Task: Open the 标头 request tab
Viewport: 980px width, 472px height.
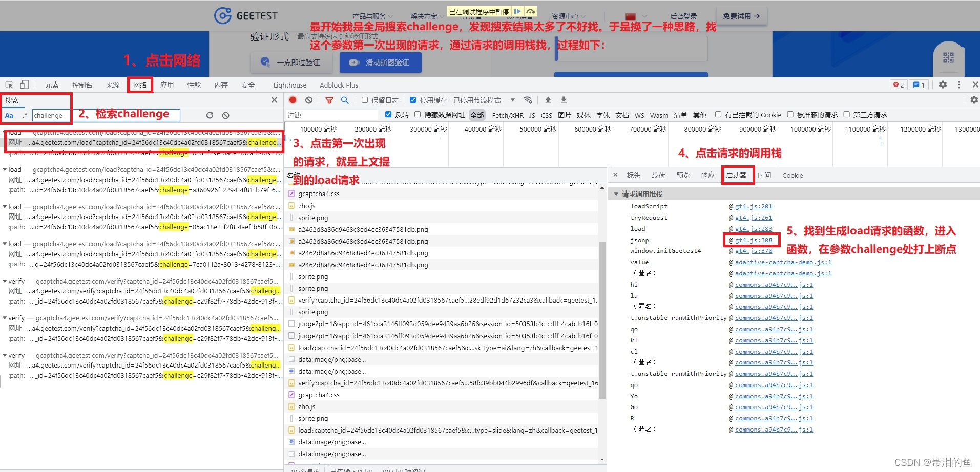Action: [x=634, y=175]
